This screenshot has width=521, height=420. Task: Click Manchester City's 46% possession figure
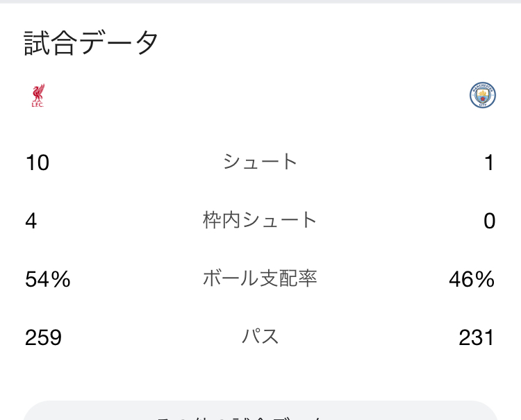click(472, 279)
